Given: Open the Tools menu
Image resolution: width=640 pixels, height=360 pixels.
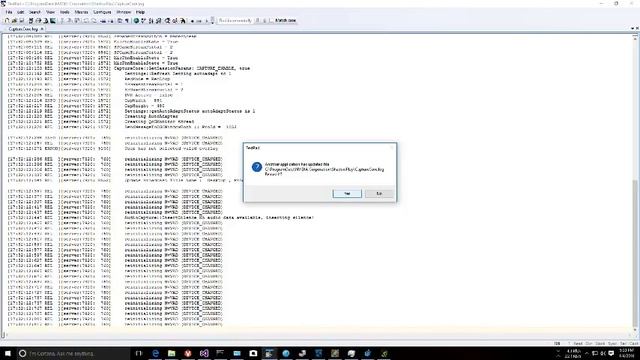Looking at the screenshot, I should (64, 12).
